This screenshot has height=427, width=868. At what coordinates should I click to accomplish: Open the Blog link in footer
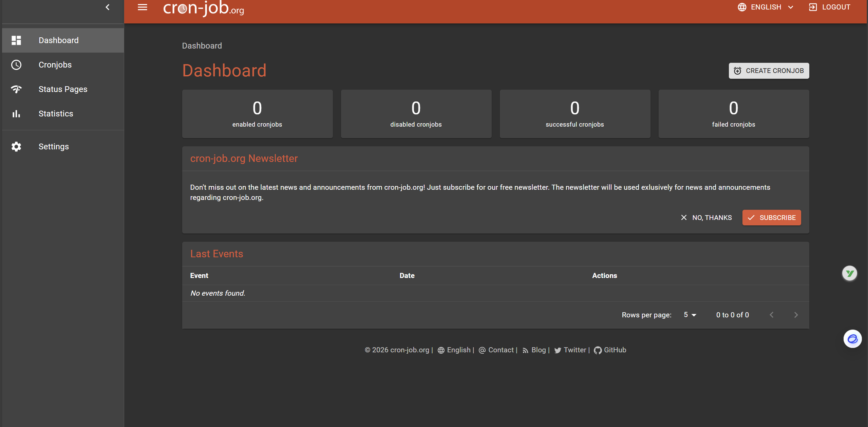(539, 350)
